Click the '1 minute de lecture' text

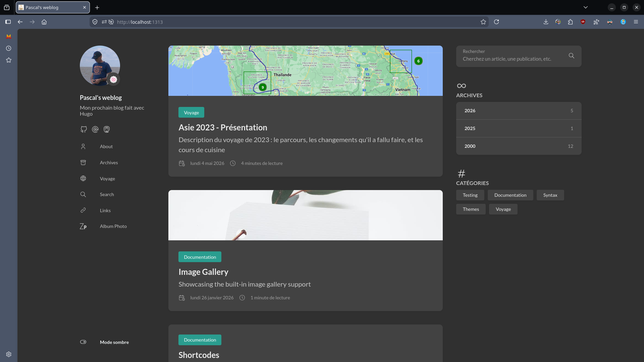(270, 298)
